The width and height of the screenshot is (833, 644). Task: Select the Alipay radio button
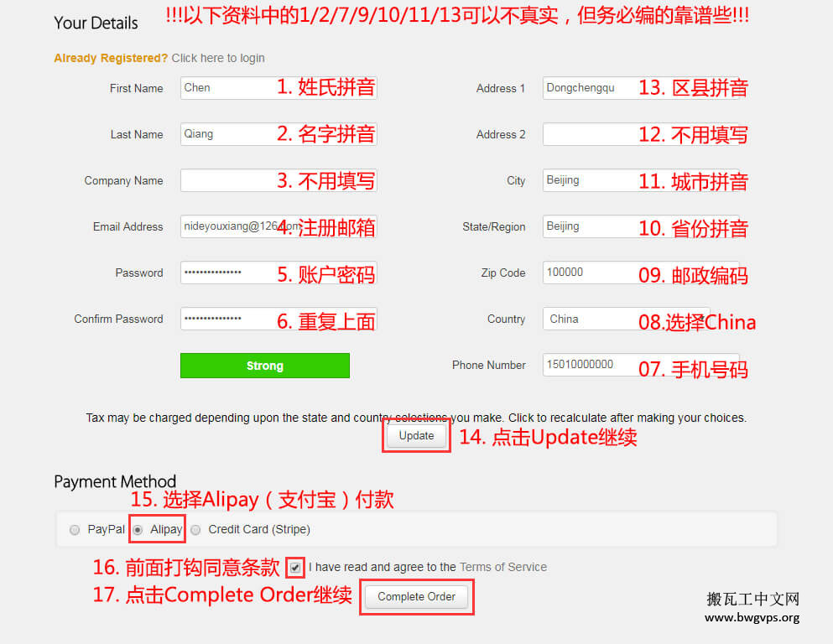[138, 530]
